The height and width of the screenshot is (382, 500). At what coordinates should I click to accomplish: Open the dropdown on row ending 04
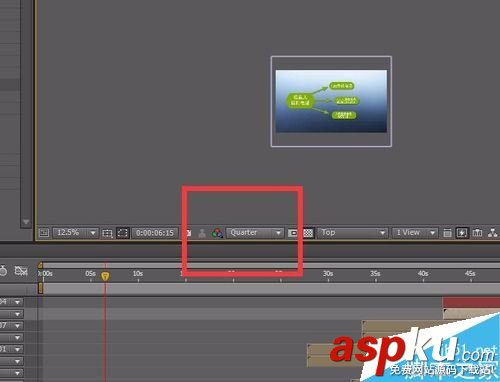point(17,302)
